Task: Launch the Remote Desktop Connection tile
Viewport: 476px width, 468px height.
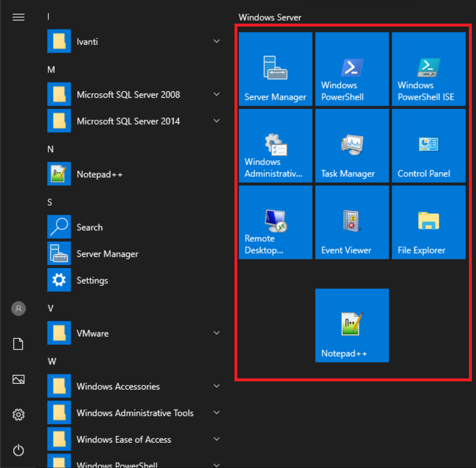Action: click(275, 222)
